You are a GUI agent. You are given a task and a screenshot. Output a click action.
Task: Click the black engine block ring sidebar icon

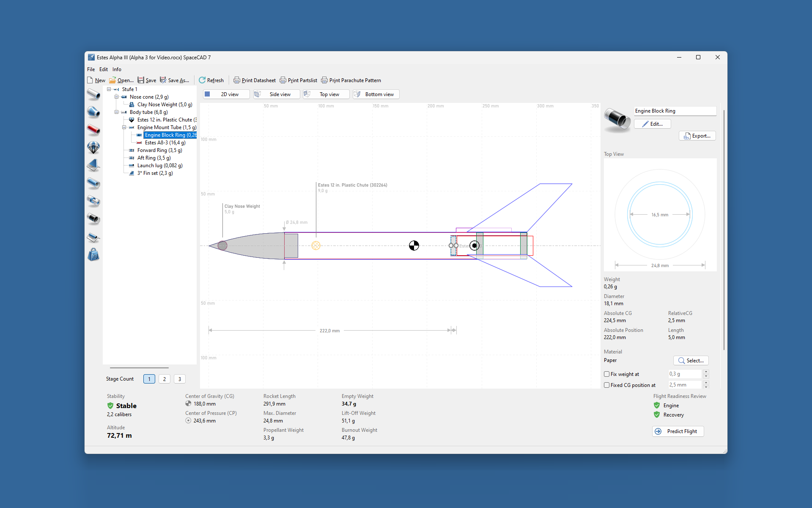click(x=93, y=219)
